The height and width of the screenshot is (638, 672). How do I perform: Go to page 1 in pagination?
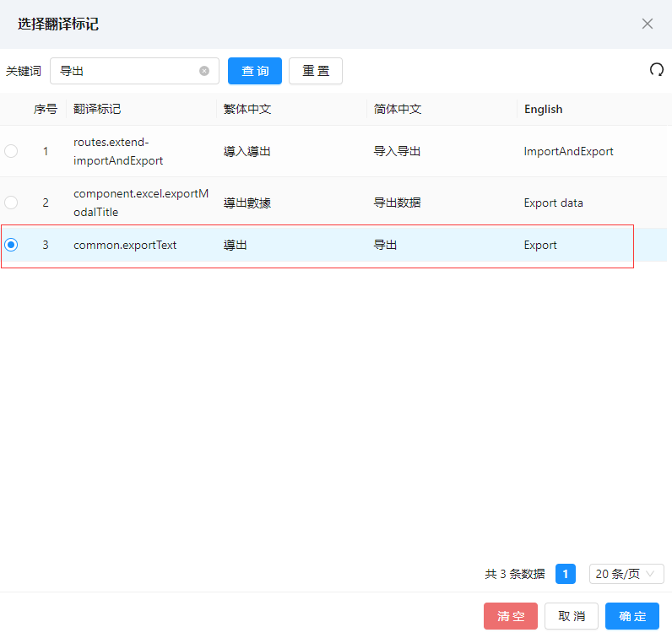[565, 574]
